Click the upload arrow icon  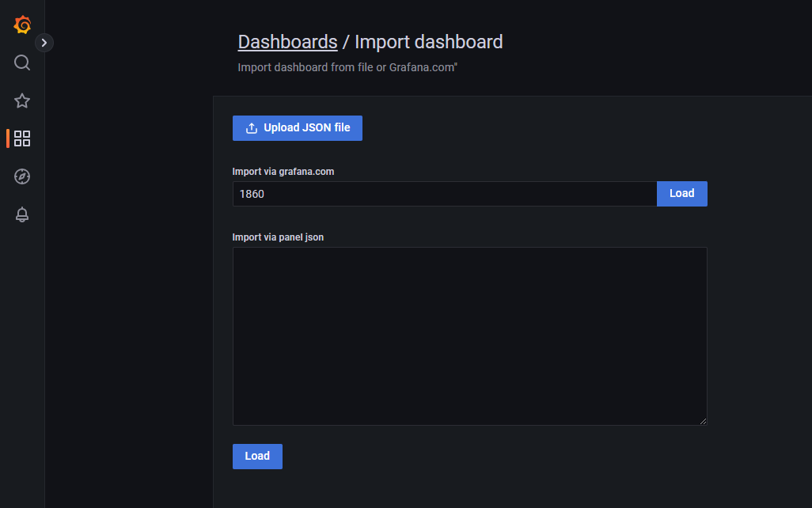point(252,128)
